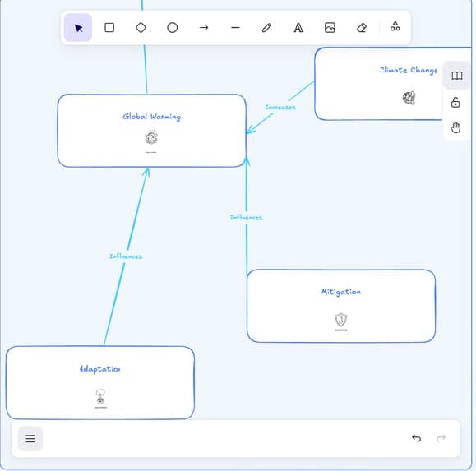Select the Selection arrow tool
The height and width of the screenshot is (471, 476).
coord(78,28)
